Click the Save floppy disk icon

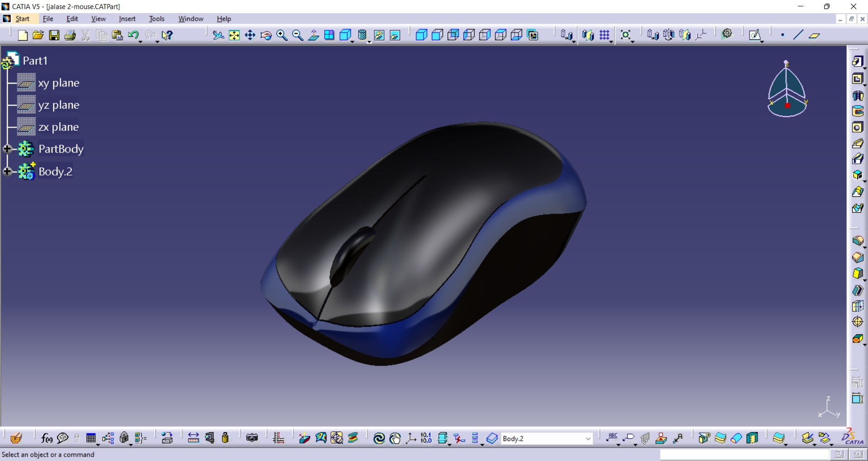[x=54, y=35]
